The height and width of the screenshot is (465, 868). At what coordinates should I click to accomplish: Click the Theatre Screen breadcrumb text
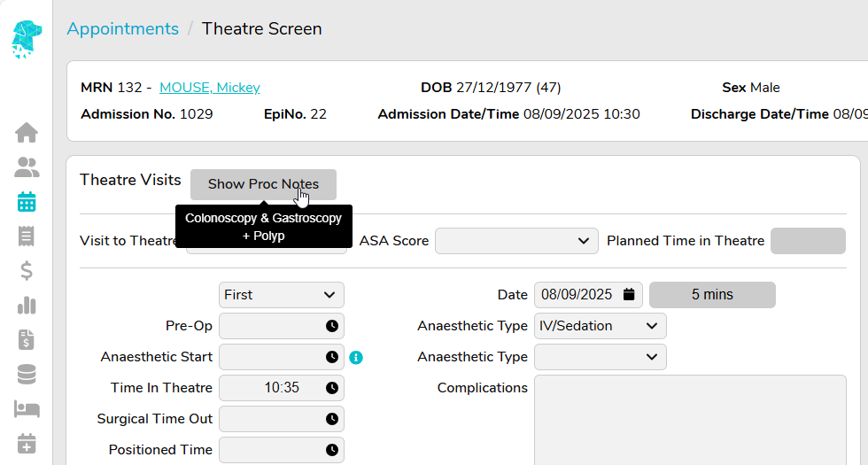coord(262,28)
